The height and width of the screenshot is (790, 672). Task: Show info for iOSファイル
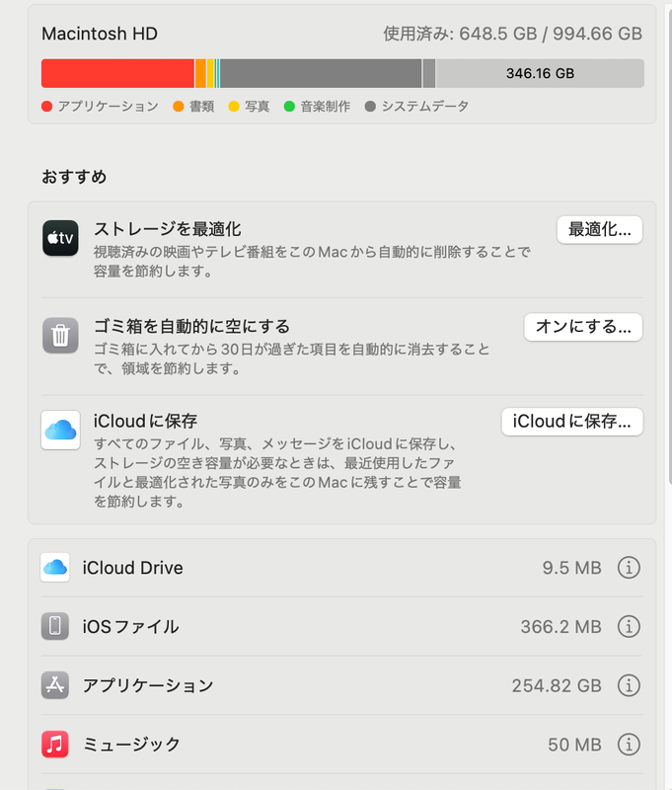[x=629, y=626]
